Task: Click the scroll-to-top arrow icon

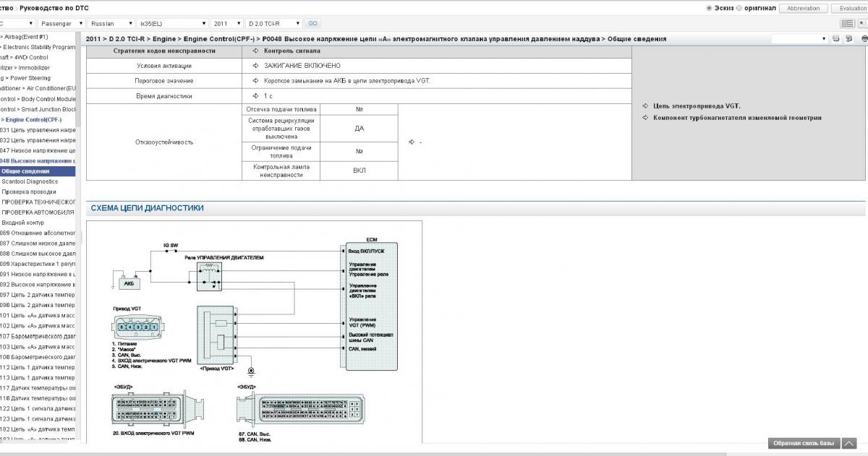Action: tap(850, 443)
